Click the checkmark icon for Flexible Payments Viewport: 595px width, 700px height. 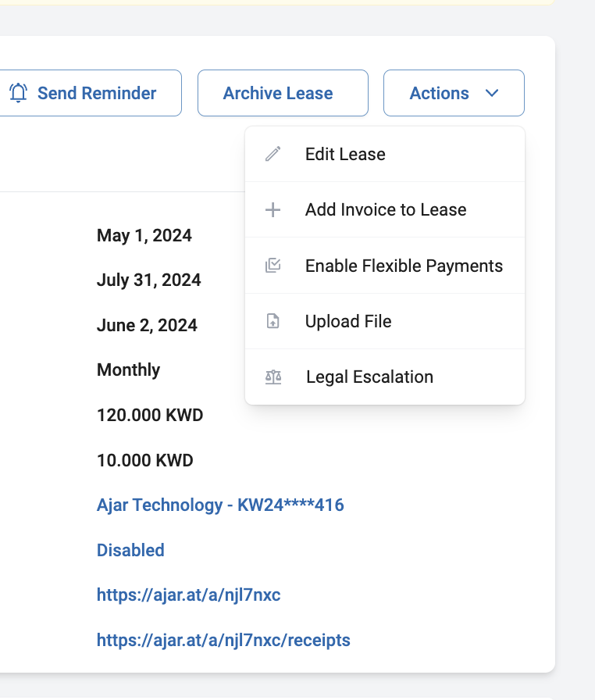tap(273, 265)
